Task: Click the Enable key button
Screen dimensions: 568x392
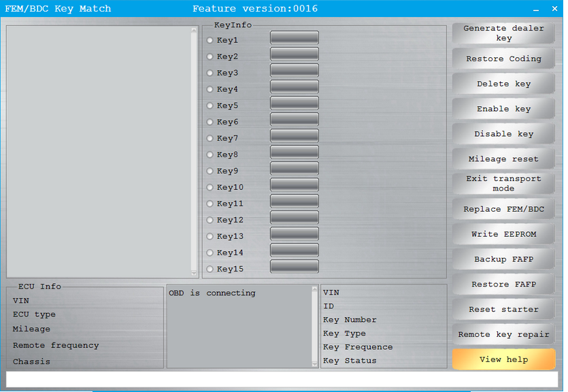Action: coord(503,109)
